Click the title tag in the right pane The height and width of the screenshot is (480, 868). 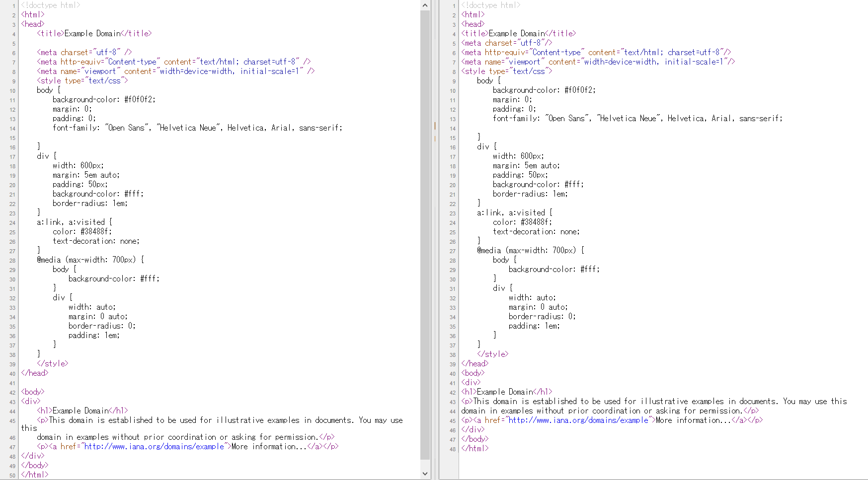[x=519, y=34]
